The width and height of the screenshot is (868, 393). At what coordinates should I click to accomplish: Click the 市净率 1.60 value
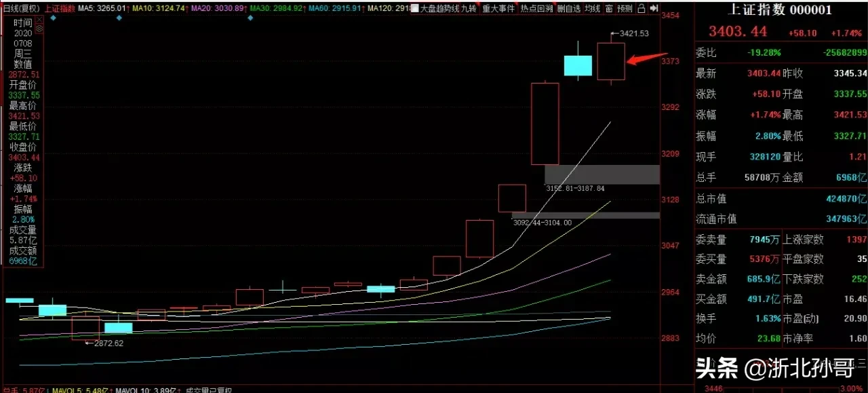[856, 338]
